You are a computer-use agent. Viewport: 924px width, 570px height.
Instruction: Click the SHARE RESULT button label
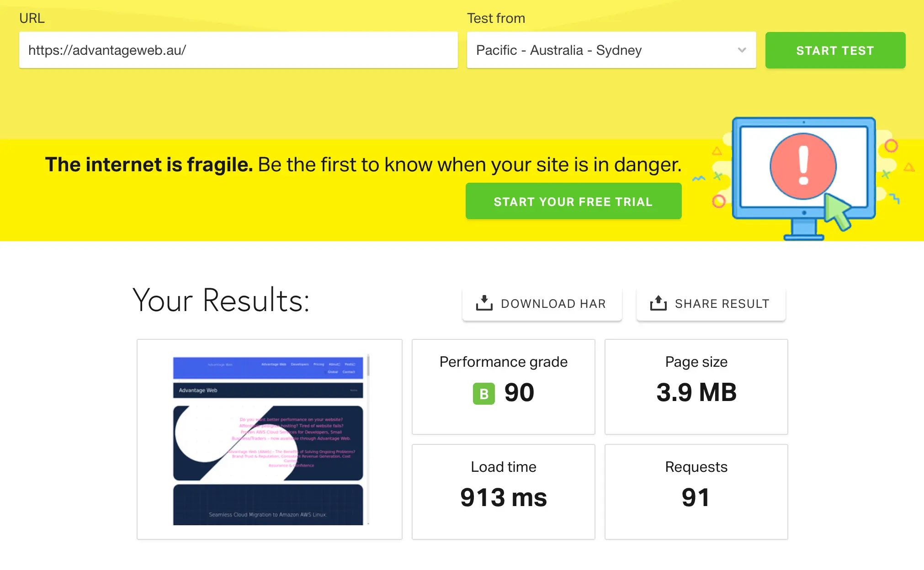point(722,304)
